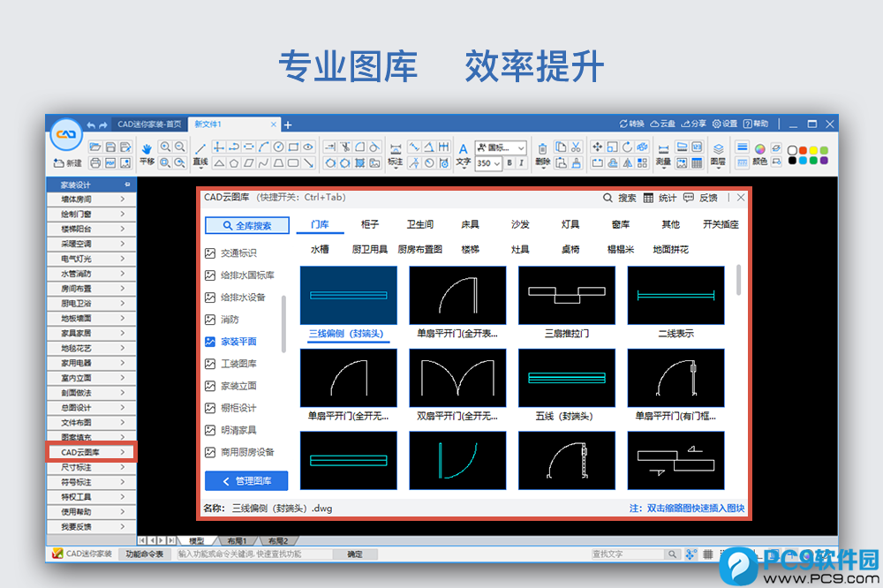This screenshot has height=588, width=883.
Task: Click the Zoom Out magnifier icon
Action: (x=179, y=147)
